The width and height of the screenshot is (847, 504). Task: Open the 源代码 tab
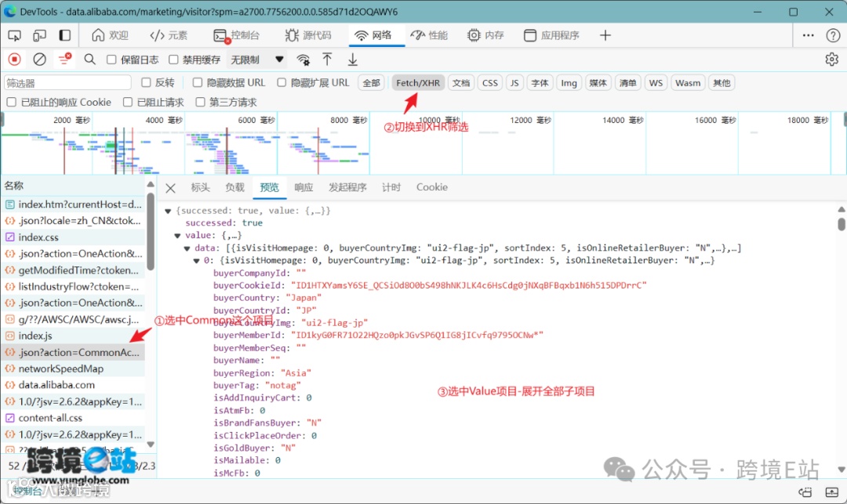(x=308, y=35)
